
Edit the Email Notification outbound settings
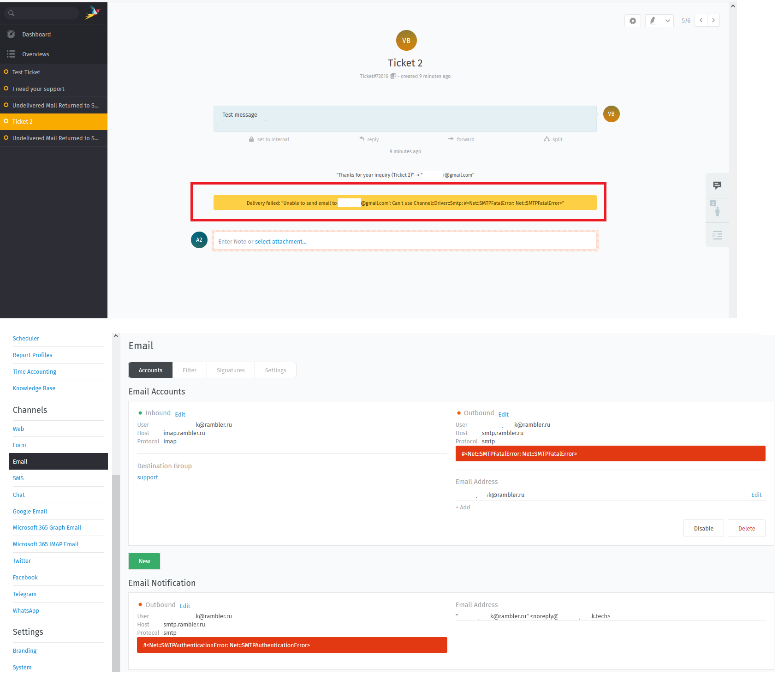[x=185, y=606]
